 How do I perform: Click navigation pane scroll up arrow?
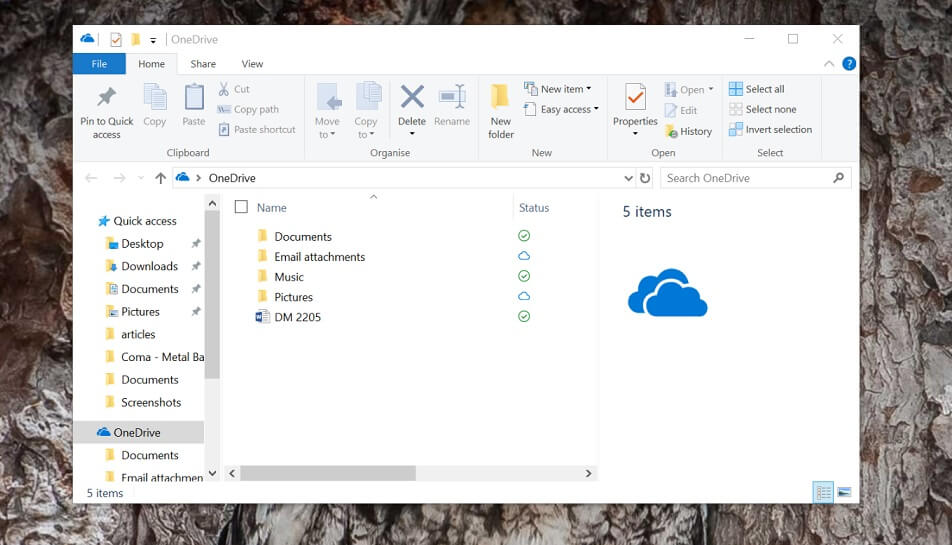point(212,203)
